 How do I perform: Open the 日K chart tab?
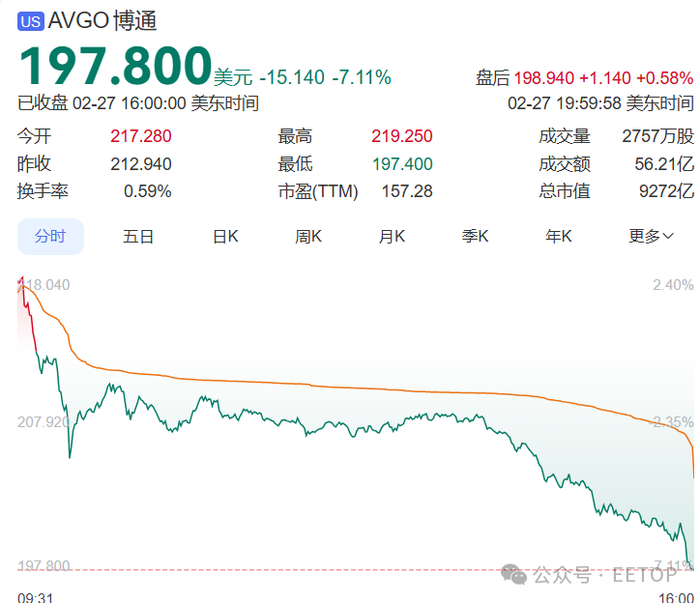[x=225, y=236]
